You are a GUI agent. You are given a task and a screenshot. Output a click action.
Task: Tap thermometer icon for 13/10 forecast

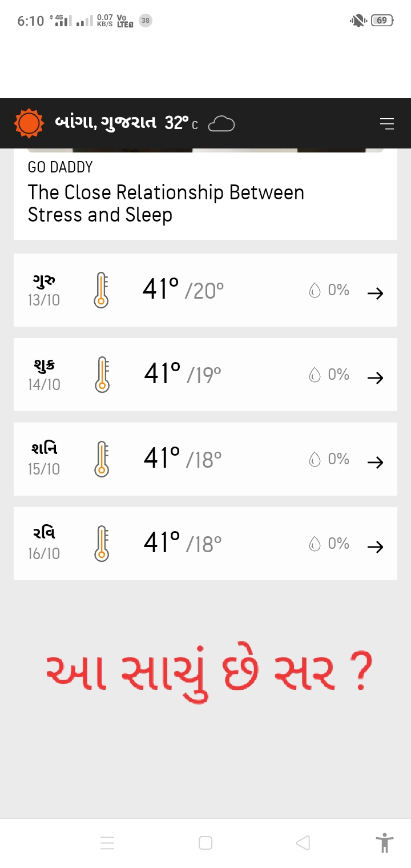pos(101,291)
